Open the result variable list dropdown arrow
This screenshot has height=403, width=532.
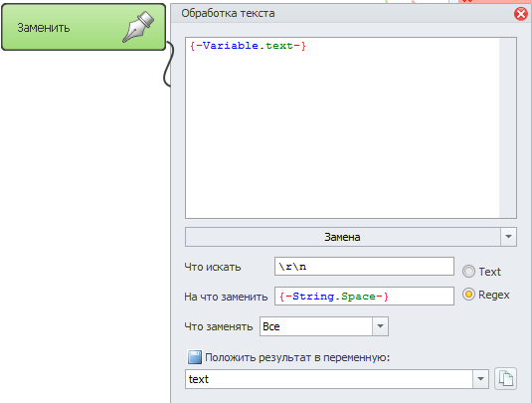coord(480,379)
